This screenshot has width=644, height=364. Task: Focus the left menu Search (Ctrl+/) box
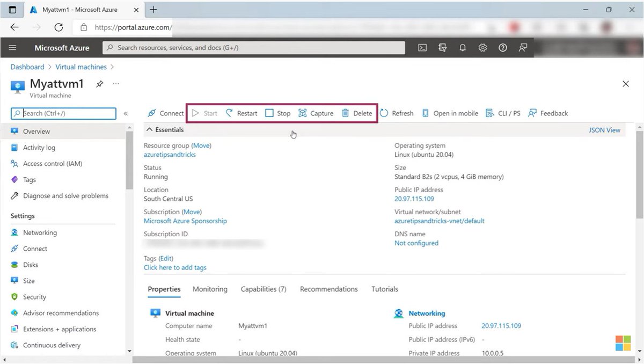63,113
